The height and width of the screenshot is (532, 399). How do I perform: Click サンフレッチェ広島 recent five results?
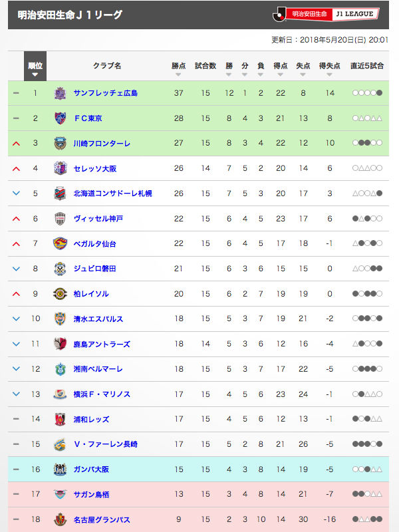[x=367, y=93]
